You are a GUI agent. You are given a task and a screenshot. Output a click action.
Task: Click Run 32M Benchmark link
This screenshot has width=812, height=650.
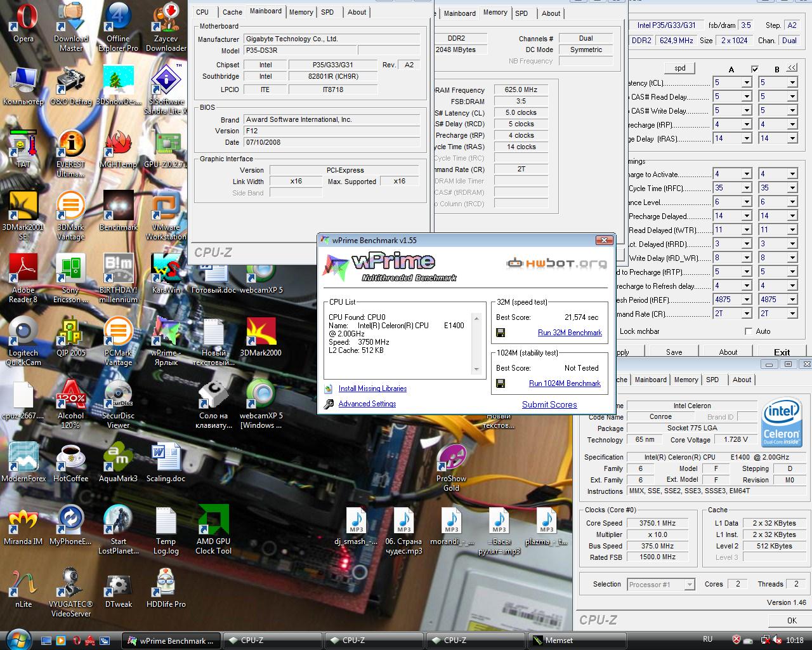[570, 333]
